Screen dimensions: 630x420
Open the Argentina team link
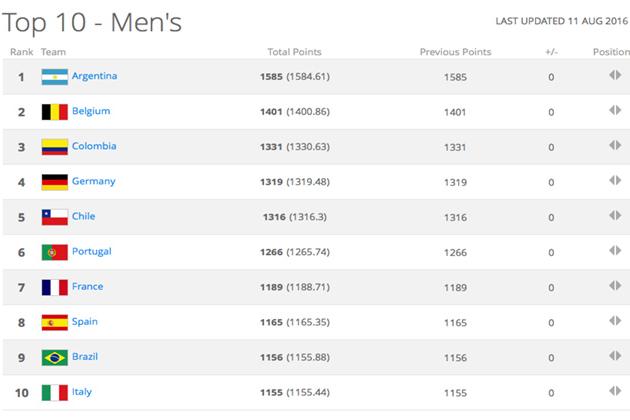(x=94, y=76)
